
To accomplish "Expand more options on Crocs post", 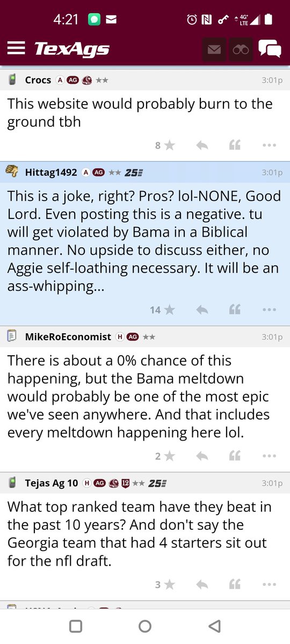I will pyautogui.click(x=269, y=145).
